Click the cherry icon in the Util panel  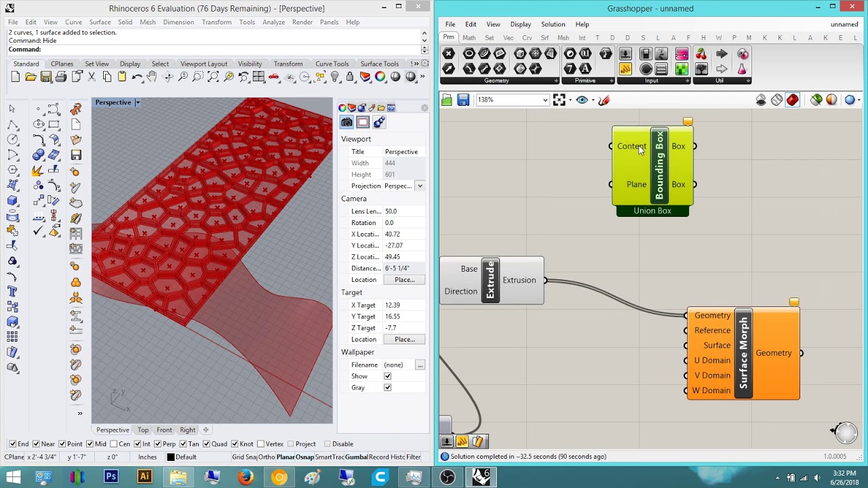tap(701, 54)
